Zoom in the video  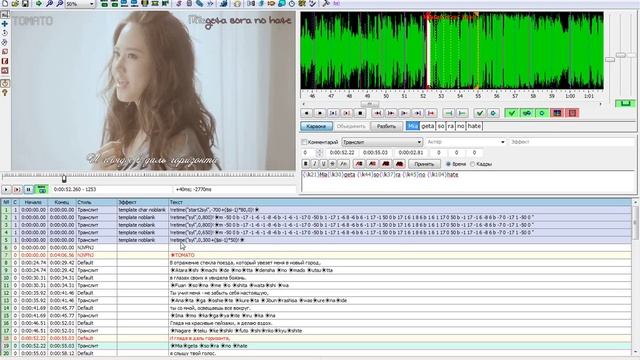(49, 4)
